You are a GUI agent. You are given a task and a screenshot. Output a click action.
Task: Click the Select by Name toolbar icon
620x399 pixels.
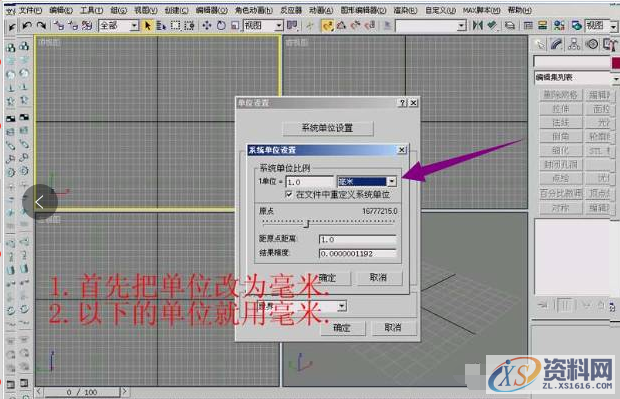point(161,26)
